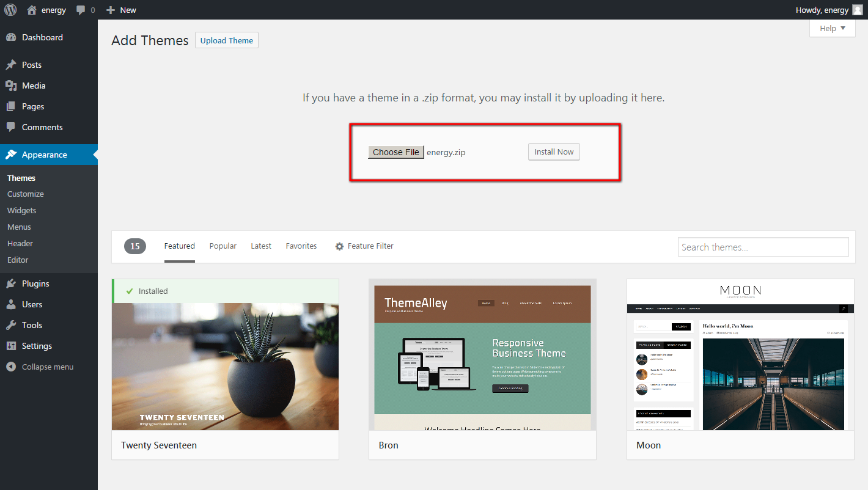Select the Moon theme thumbnail

pos(740,354)
